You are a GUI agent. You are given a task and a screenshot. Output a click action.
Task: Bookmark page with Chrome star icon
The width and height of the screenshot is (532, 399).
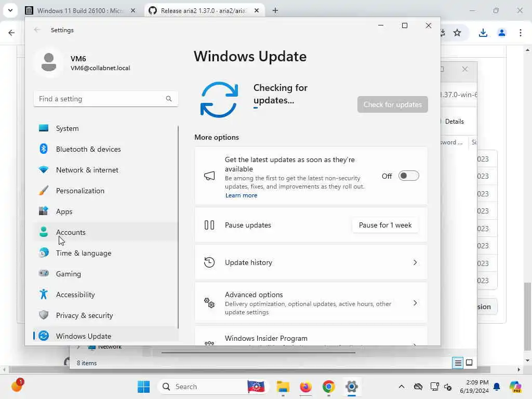[457, 33]
